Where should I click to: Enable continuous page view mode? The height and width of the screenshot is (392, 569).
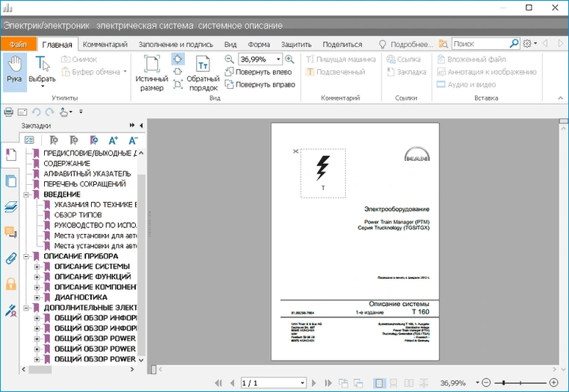(x=394, y=382)
